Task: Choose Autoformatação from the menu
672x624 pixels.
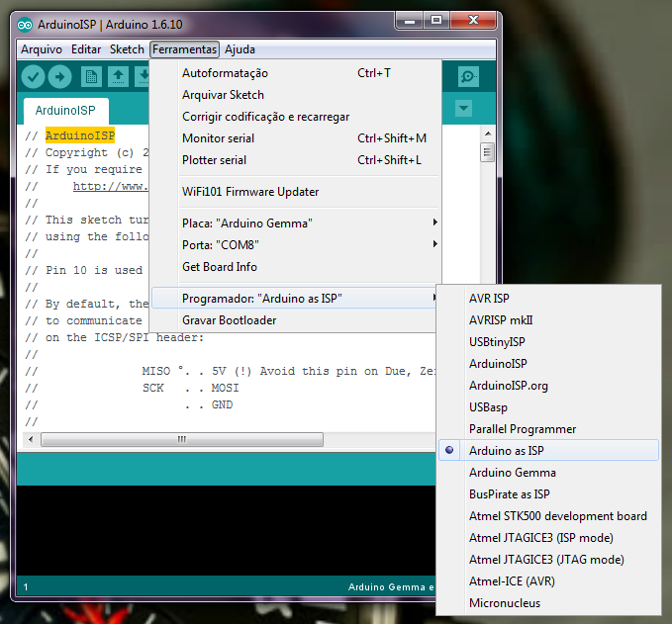Action: 296,73
